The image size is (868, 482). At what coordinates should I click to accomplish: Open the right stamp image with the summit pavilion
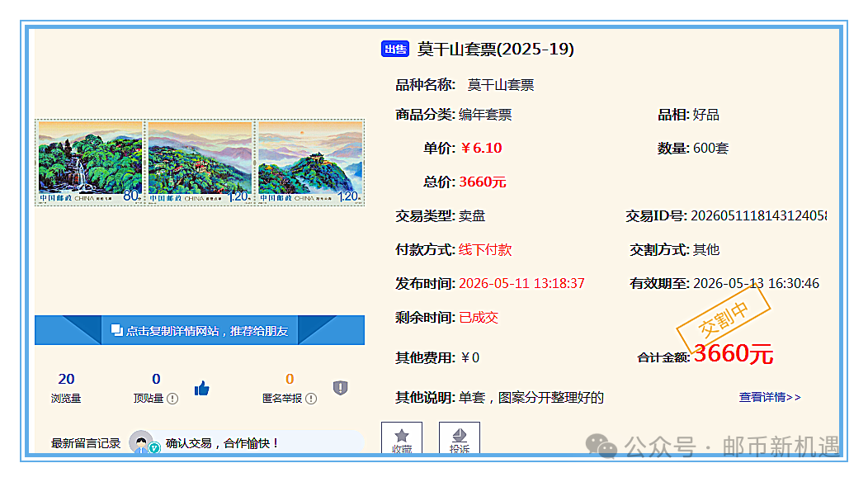point(310,163)
